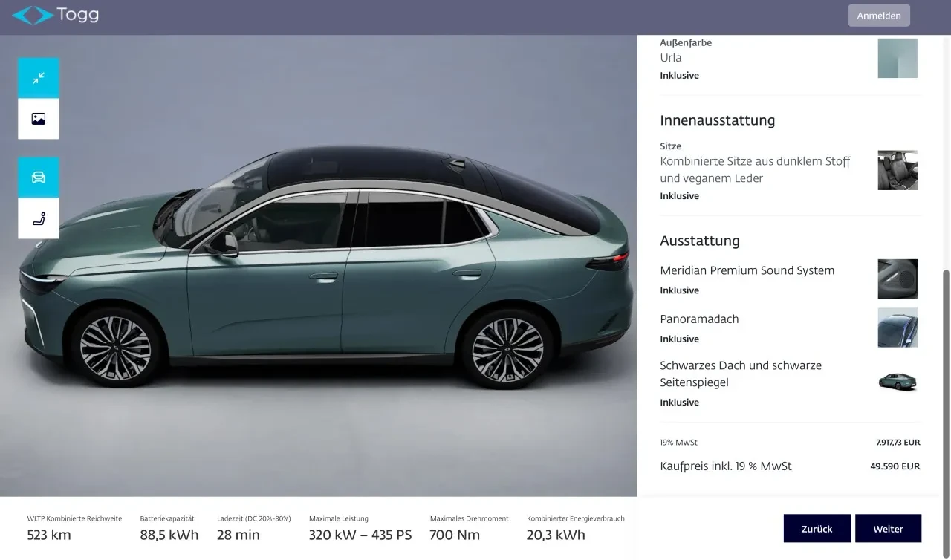Image resolution: width=951 pixels, height=560 pixels.
Task: Open the Meridian Premium Sound System thumbnail
Action: [x=898, y=279]
